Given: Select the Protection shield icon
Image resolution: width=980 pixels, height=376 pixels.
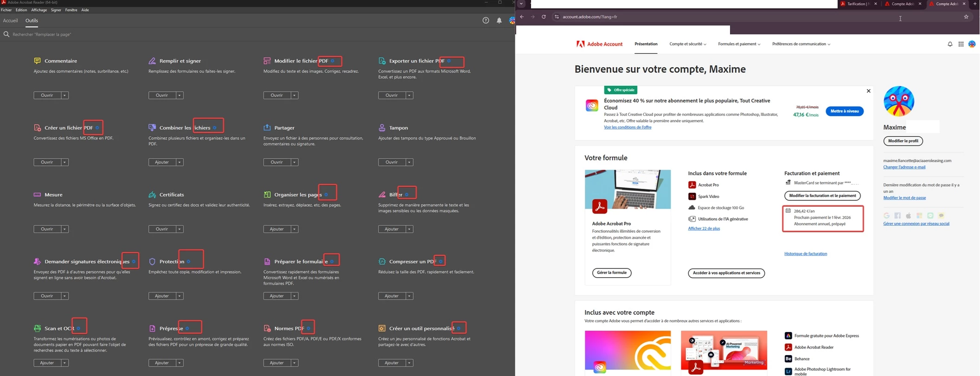Looking at the screenshot, I should (152, 261).
